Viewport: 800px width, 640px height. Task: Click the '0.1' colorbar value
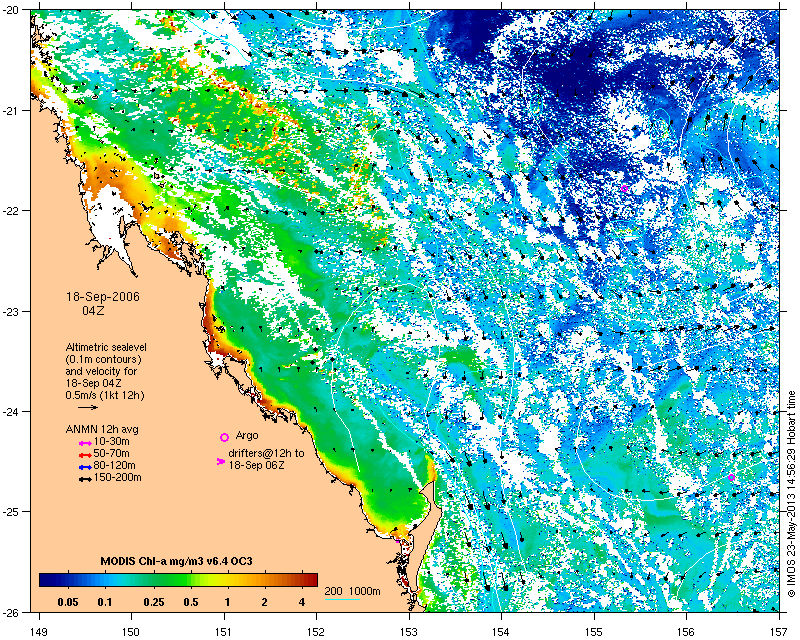click(105, 602)
